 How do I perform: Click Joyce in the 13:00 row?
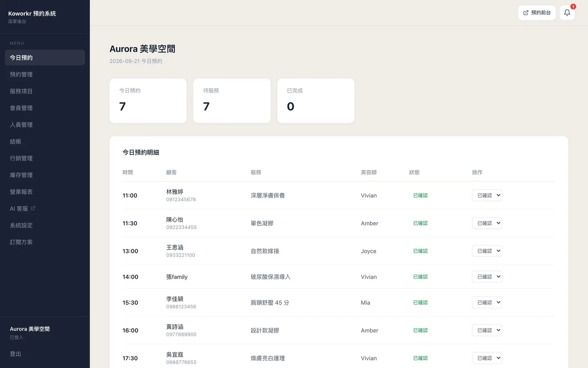click(x=368, y=251)
